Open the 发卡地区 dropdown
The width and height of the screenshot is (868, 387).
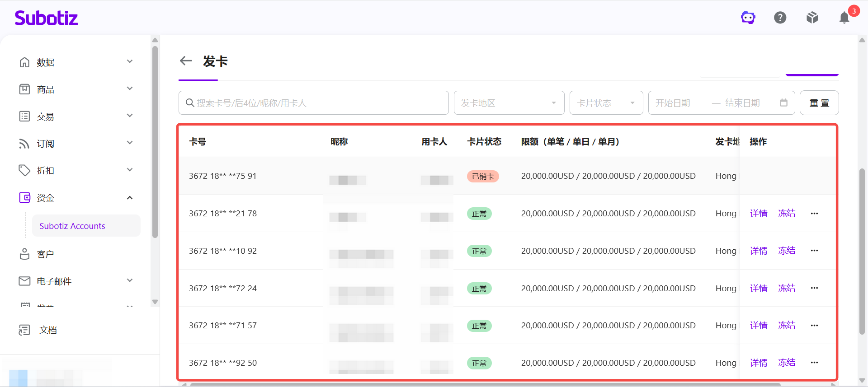[x=509, y=103]
